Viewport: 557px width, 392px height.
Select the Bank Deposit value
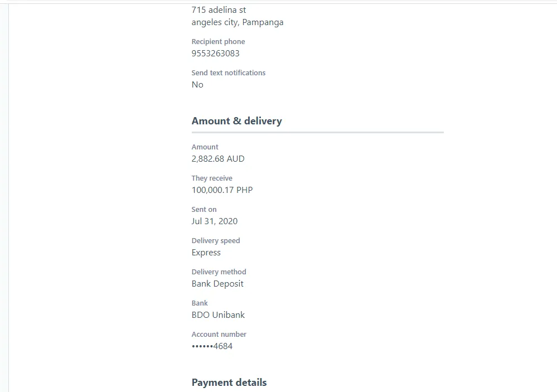(217, 284)
